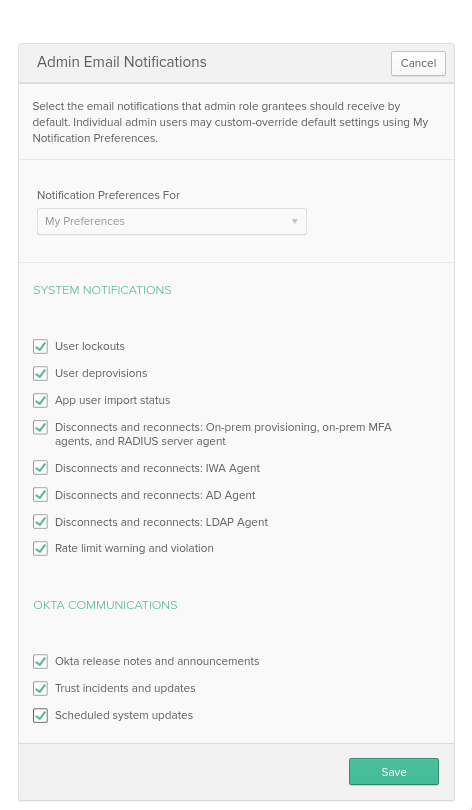Click the Rate limit warning label text
The image size is (472, 810).
click(x=134, y=548)
